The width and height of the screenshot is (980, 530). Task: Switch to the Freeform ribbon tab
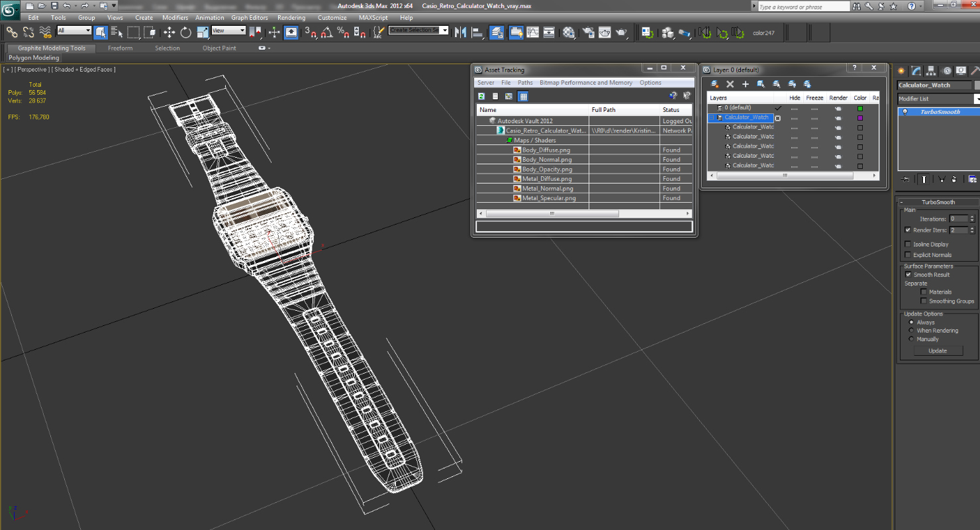coord(120,48)
